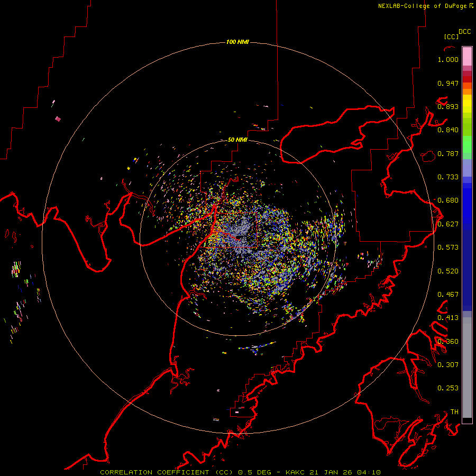Click the [CC] units label
476x476 pixels.
(x=451, y=36)
